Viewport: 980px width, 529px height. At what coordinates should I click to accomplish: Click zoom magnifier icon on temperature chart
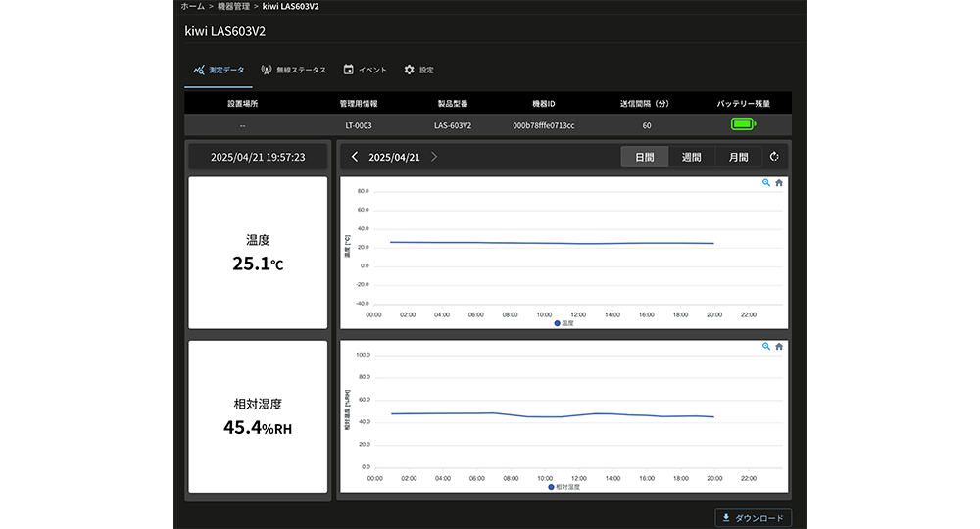766,182
